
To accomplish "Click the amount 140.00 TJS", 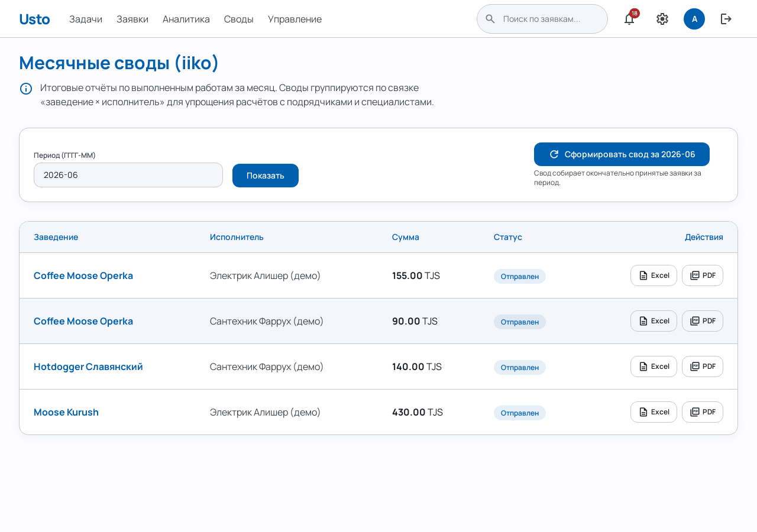I will [417, 366].
